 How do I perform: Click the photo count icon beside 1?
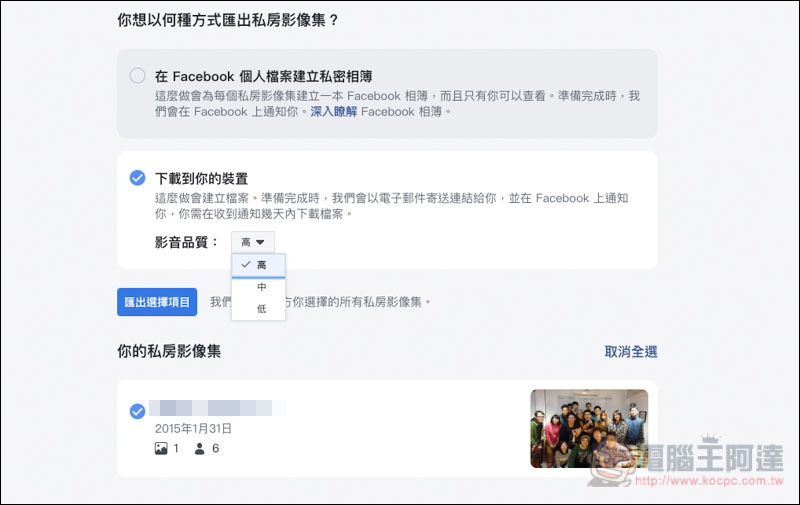[161, 448]
